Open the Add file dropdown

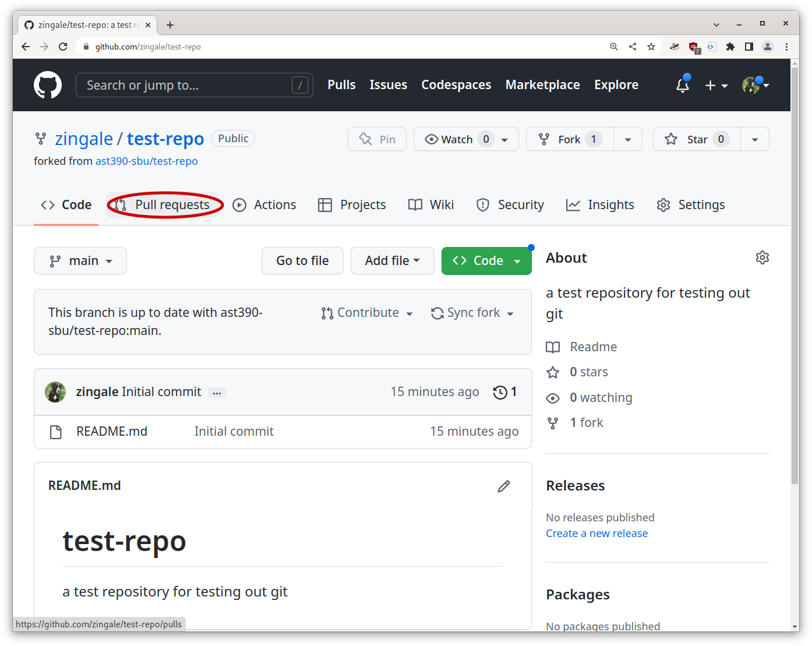392,260
